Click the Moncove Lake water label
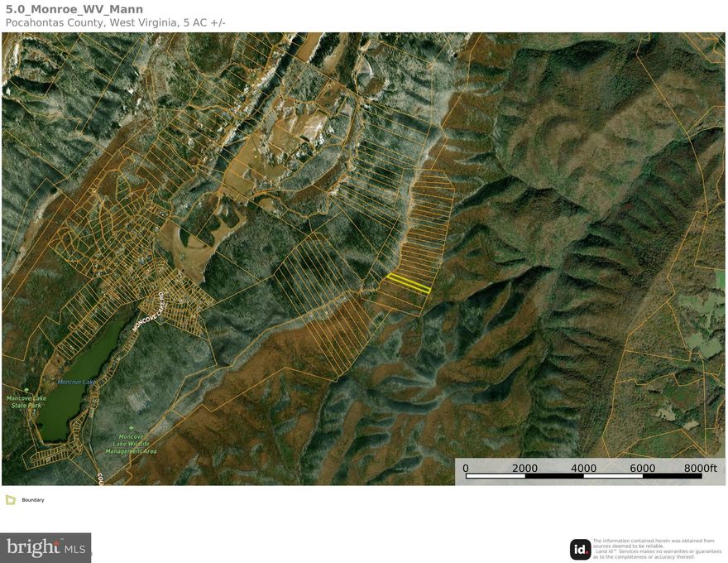728x563 pixels. coord(79,382)
